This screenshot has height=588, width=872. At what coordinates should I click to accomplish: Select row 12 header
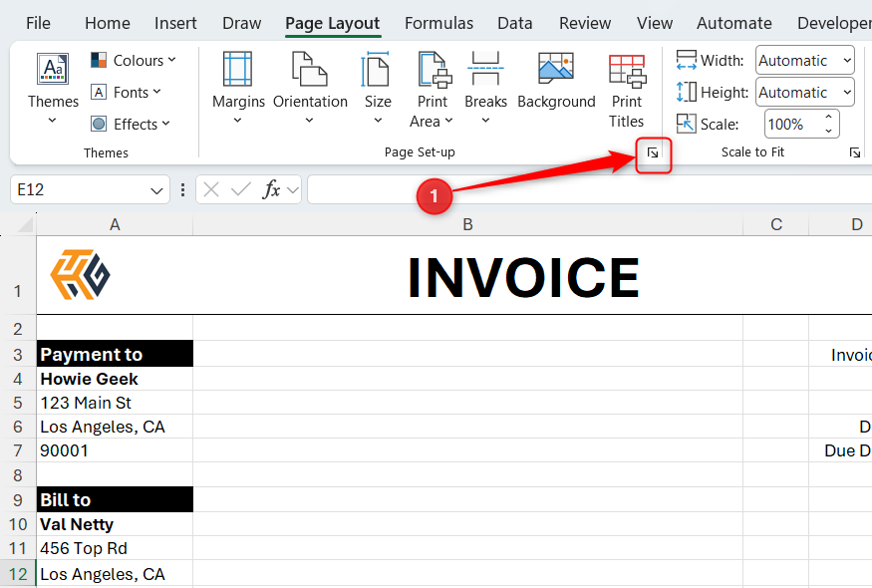coord(18,573)
